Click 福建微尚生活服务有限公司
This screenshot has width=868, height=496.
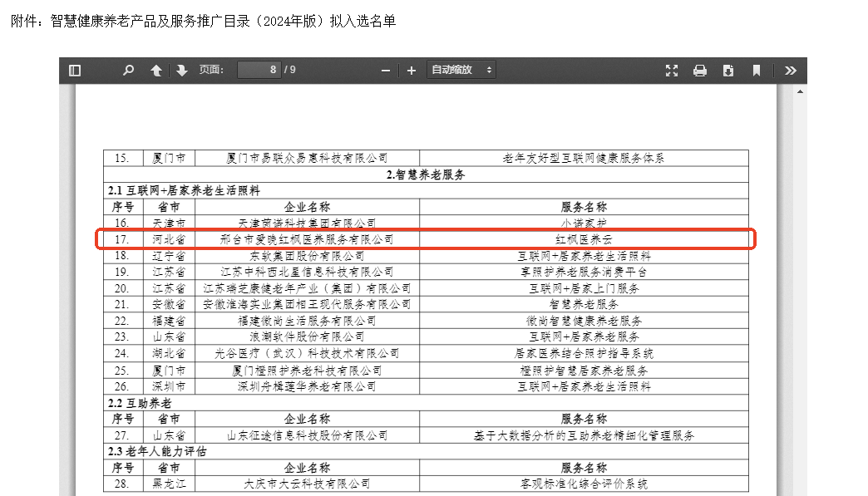click(307, 321)
